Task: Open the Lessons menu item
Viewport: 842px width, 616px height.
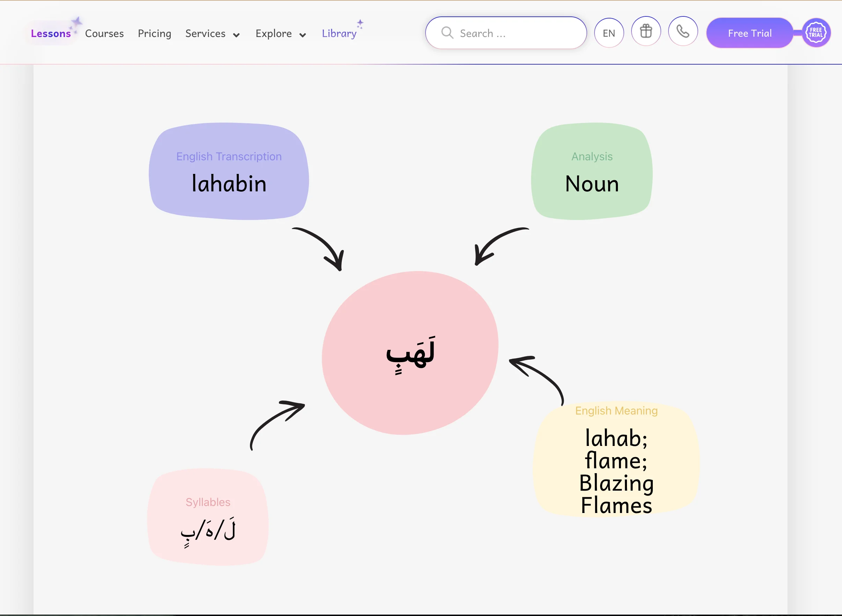Action: coord(51,34)
